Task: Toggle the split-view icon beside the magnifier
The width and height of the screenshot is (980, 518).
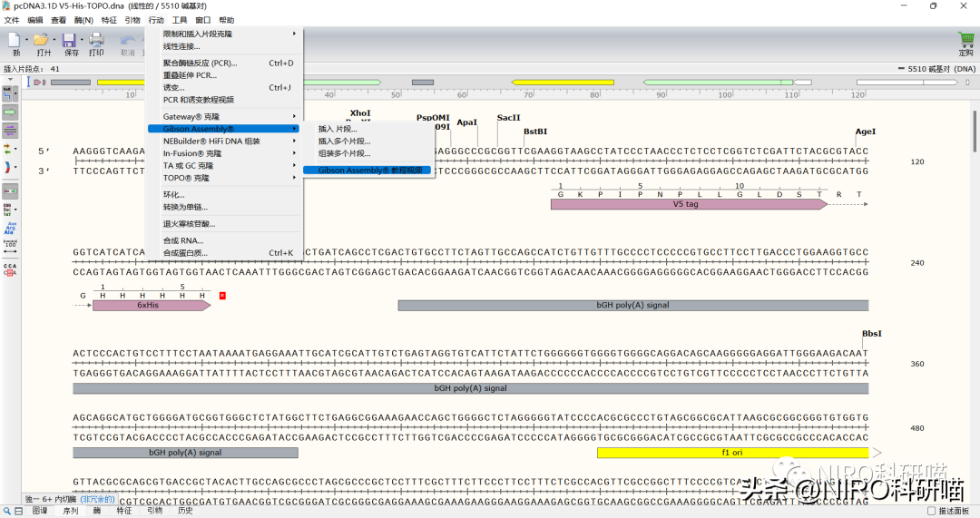Action: click(19, 511)
